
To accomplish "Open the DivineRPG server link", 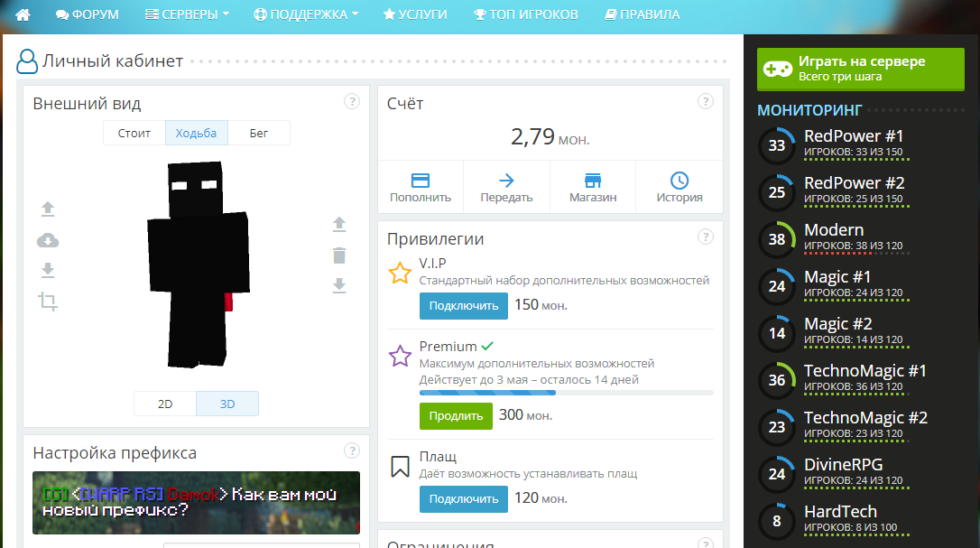I will coord(843,464).
